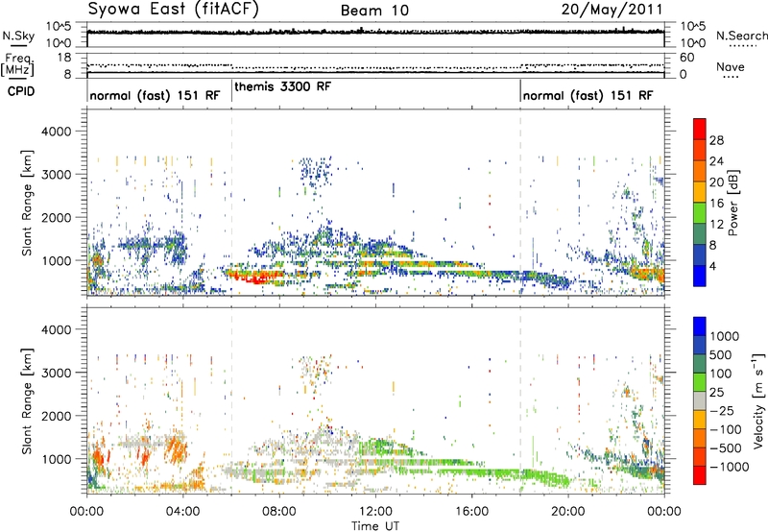Viewport: 768px width, 532px height.
Task: Click the 'N.Search' legend label
Action: pyautogui.click(x=742, y=36)
